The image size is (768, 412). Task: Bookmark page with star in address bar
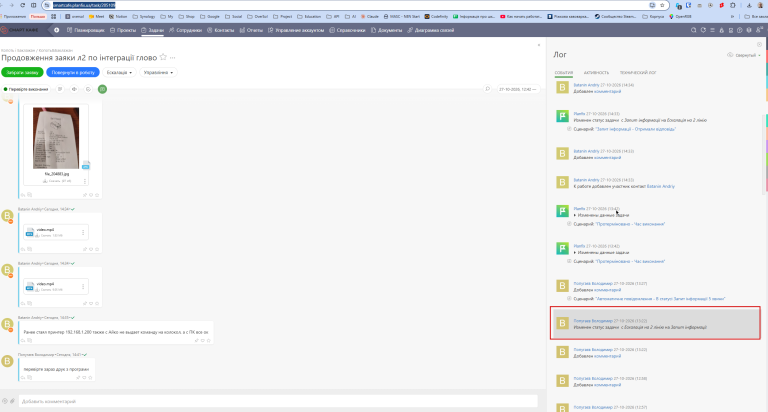pos(662,5)
